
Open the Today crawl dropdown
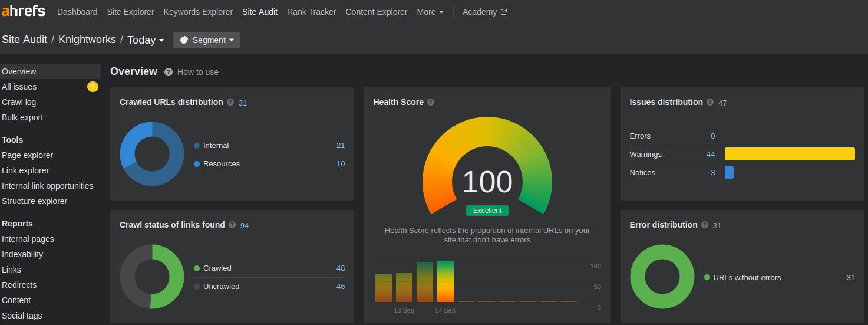point(146,40)
